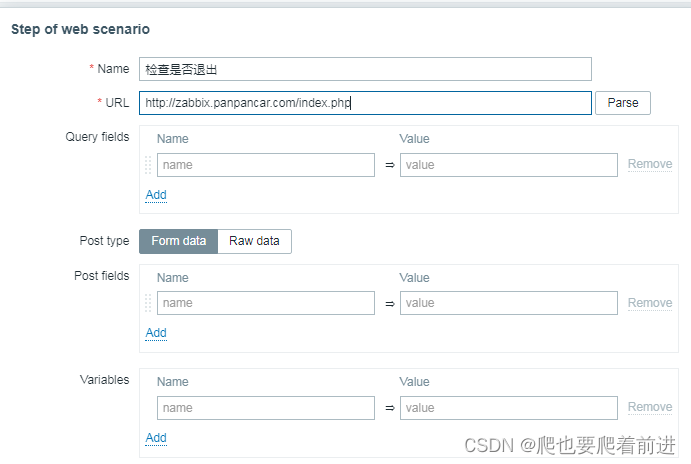Viewport: 691px width, 464px height.
Task: Click the 'Post type' label
Action: [104, 241]
